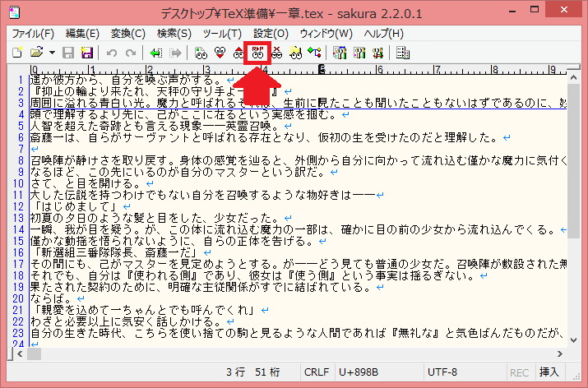This screenshot has width=588, height=388.
Task: Clear search marks with the red X binoculars
Action: pyautogui.click(x=277, y=53)
